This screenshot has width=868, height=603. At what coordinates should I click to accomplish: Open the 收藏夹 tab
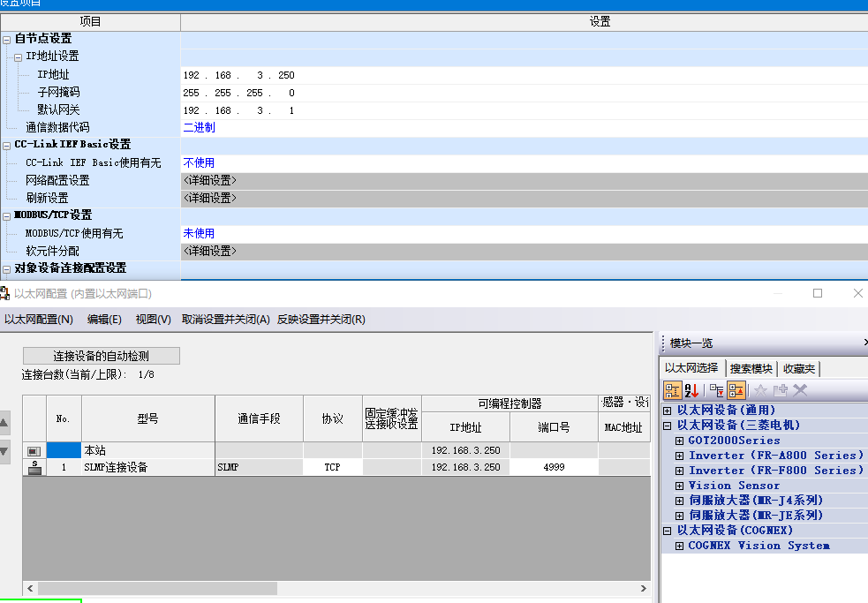[x=799, y=368]
